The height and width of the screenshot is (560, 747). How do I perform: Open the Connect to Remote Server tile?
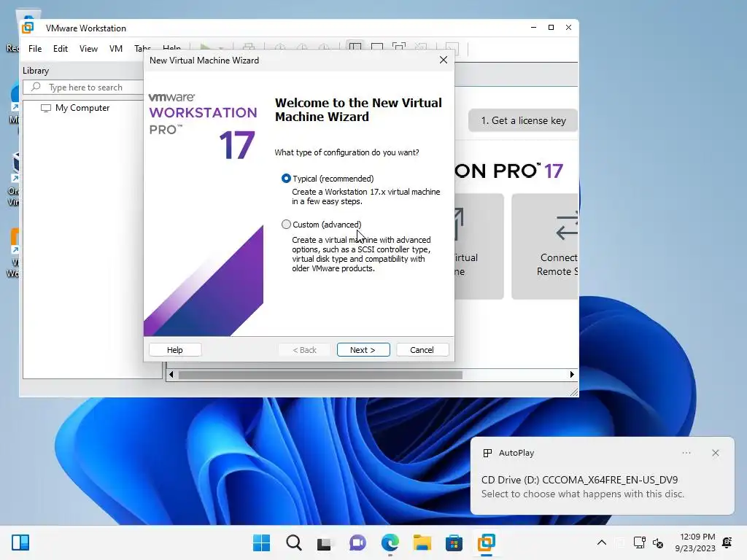pyautogui.click(x=545, y=246)
